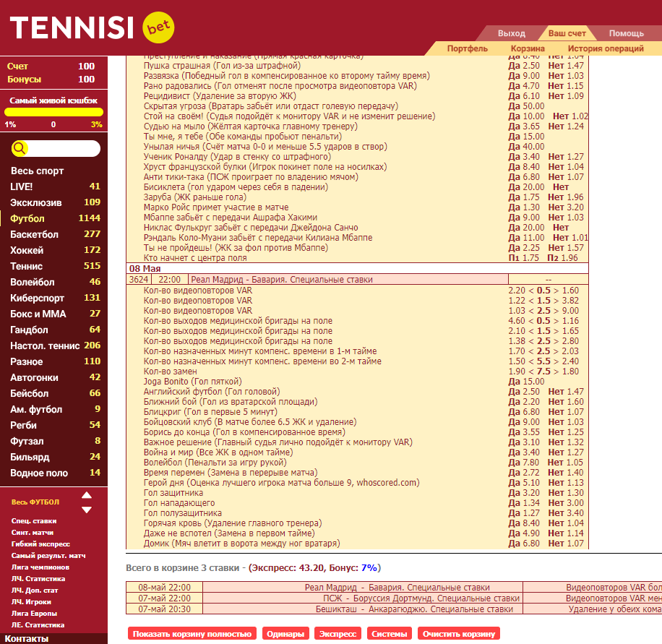Bet Да 8.40 on Горячая кровь

tap(523, 523)
